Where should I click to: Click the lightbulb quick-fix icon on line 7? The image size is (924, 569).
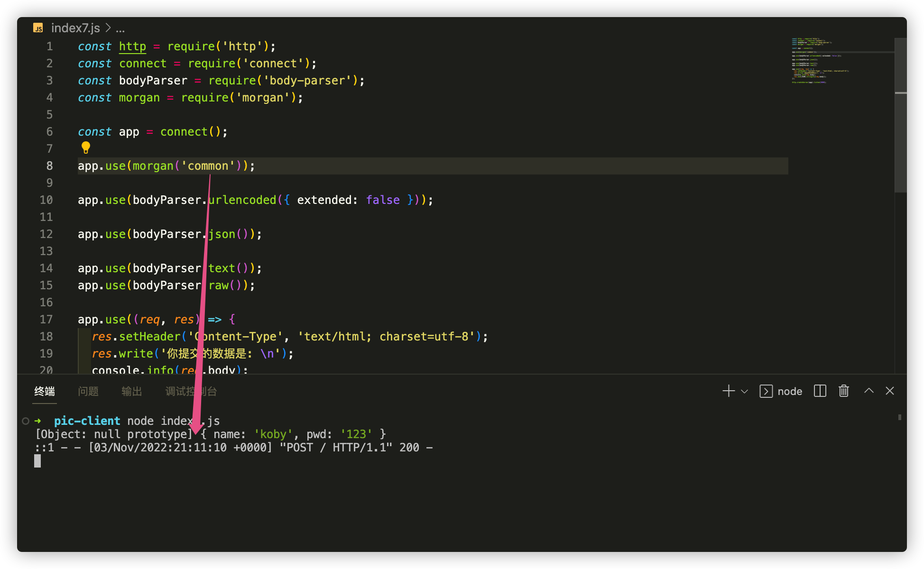[x=85, y=147]
